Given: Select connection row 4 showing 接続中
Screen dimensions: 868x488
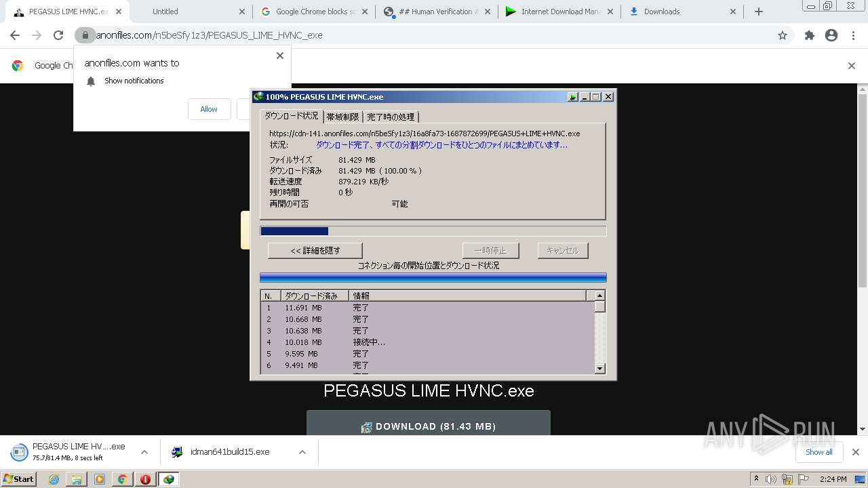Looking at the screenshot, I should pyautogui.click(x=428, y=342).
